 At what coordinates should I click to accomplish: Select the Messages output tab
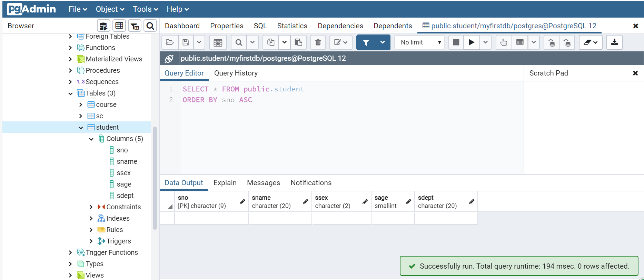[x=264, y=183]
